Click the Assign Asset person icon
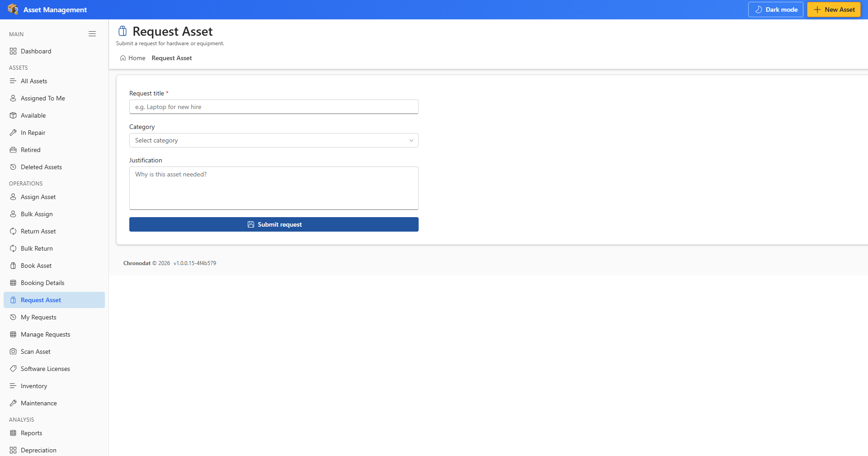The image size is (868, 456). pyautogui.click(x=13, y=197)
